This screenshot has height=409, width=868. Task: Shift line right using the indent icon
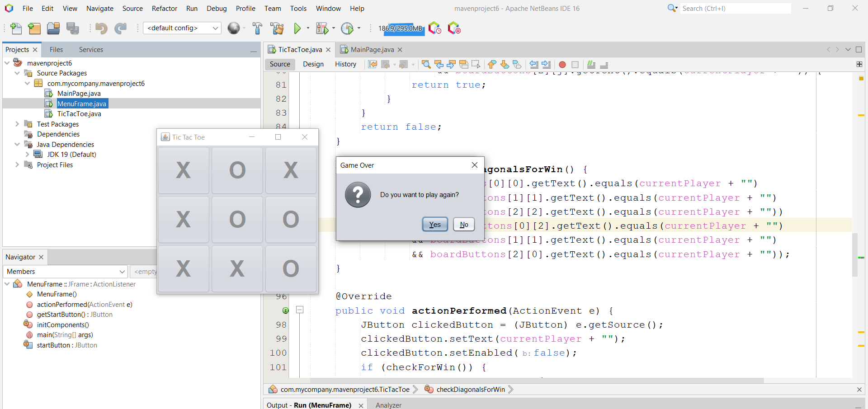[547, 64]
